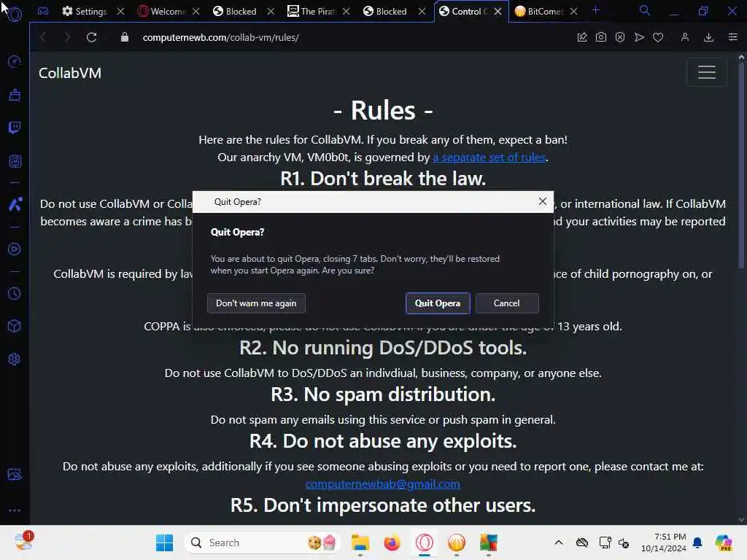Image resolution: width=747 pixels, height=560 pixels.
Task: Click the scrollbar down arrow
Action: tap(741, 519)
